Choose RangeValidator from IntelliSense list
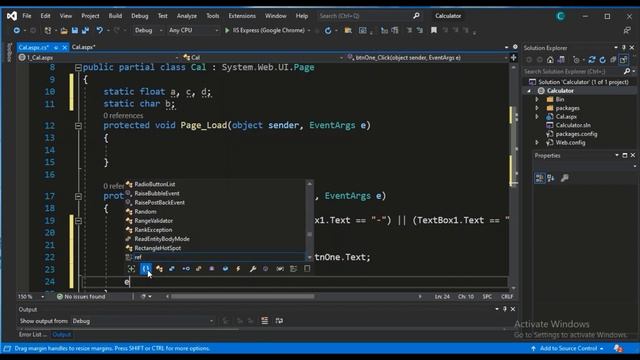 (x=153, y=221)
